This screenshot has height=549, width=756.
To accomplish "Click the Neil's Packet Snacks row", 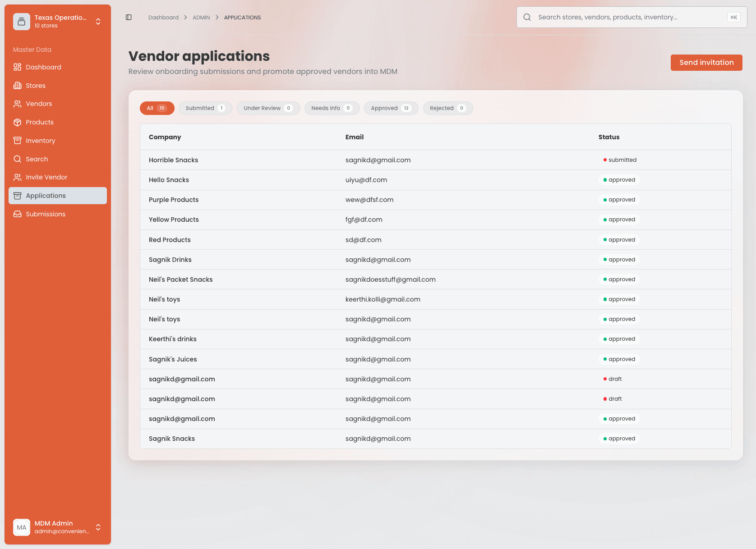I will [x=435, y=279].
